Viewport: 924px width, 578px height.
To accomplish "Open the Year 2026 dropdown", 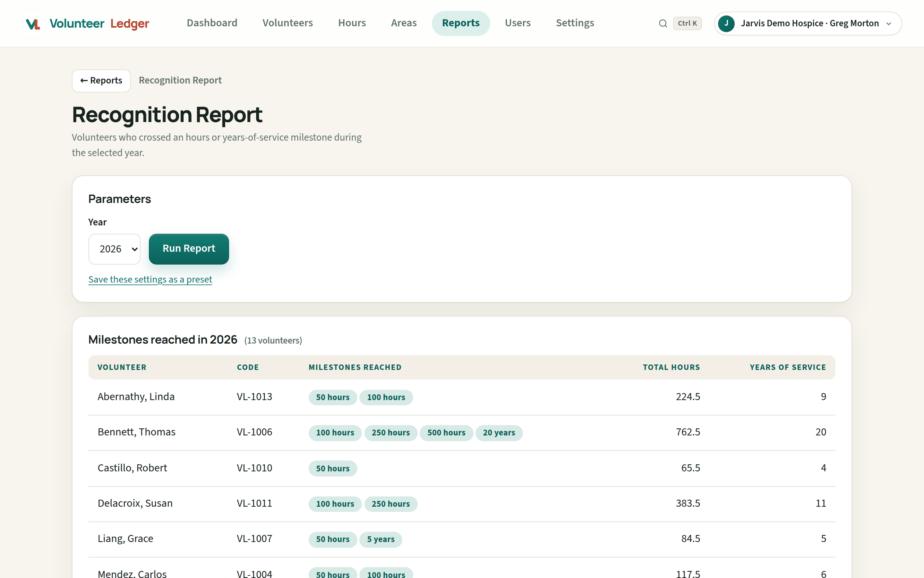I will pyautogui.click(x=115, y=249).
